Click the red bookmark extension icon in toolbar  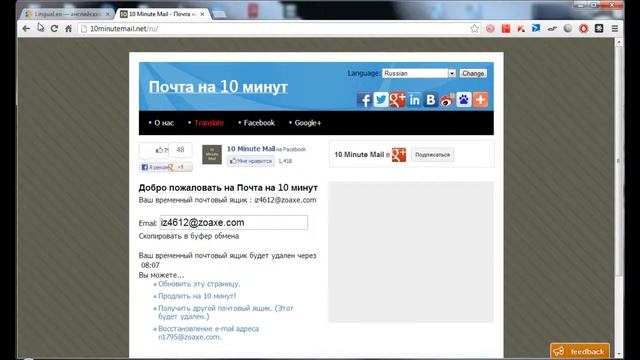pos(506,29)
